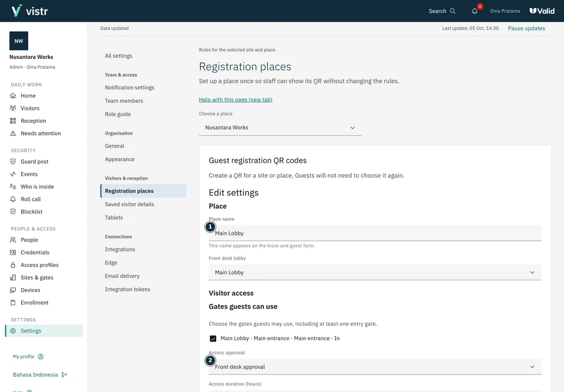
Task: Click the language translate icon
Action: [x=64, y=375]
